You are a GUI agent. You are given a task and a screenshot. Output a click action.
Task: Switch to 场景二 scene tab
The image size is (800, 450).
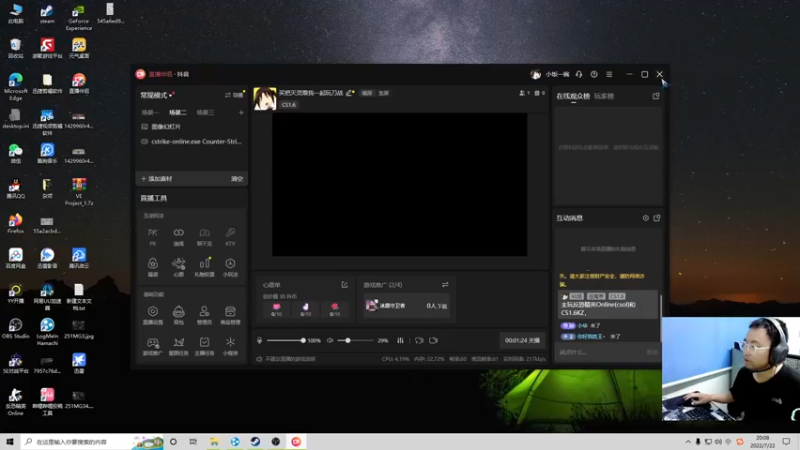pyautogui.click(x=178, y=112)
